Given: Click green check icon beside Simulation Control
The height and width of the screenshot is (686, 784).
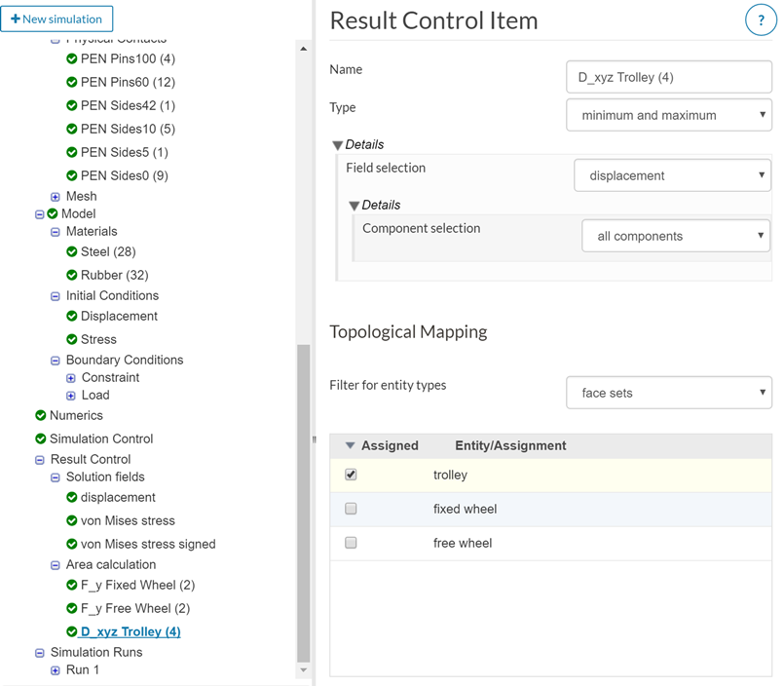Looking at the screenshot, I should click(x=41, y=439).
